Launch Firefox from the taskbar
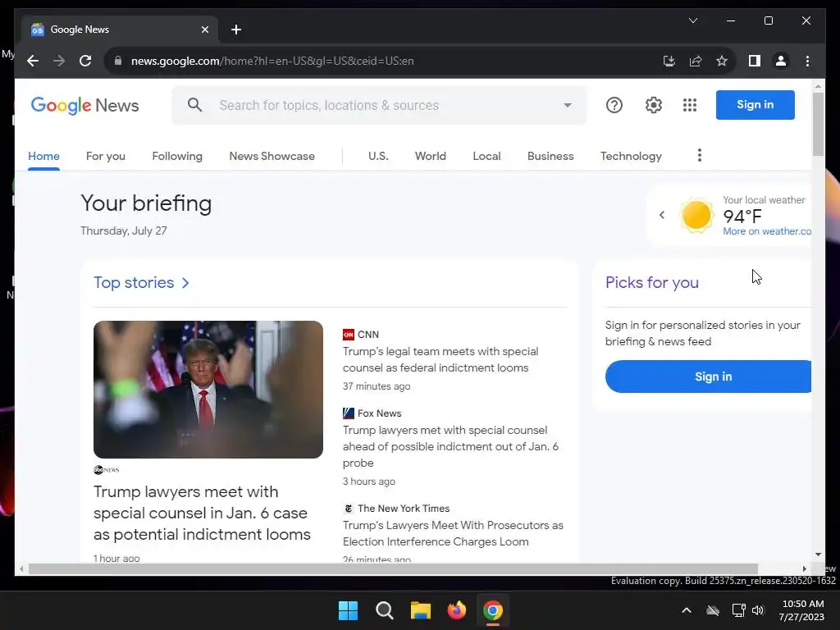This screenshot has width=840, height=630. coord(456,610)
